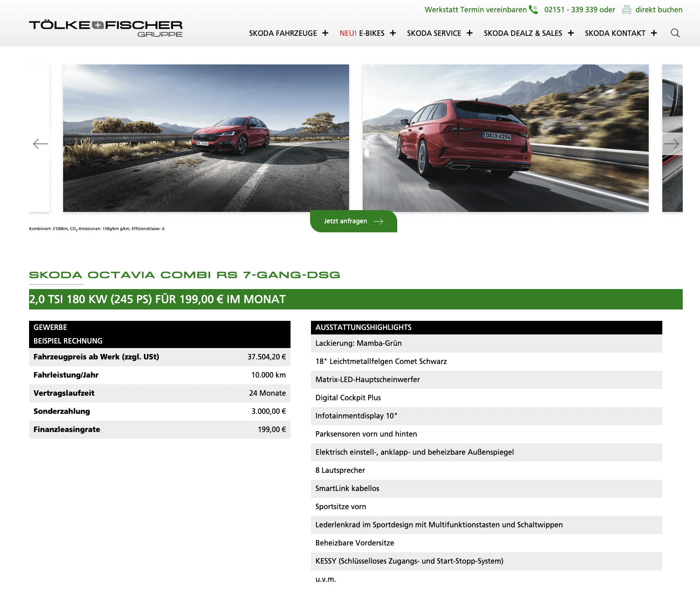Click the phone icon beside Werkstatt Termin
The image size is (700, 599).
click(533, 10)
